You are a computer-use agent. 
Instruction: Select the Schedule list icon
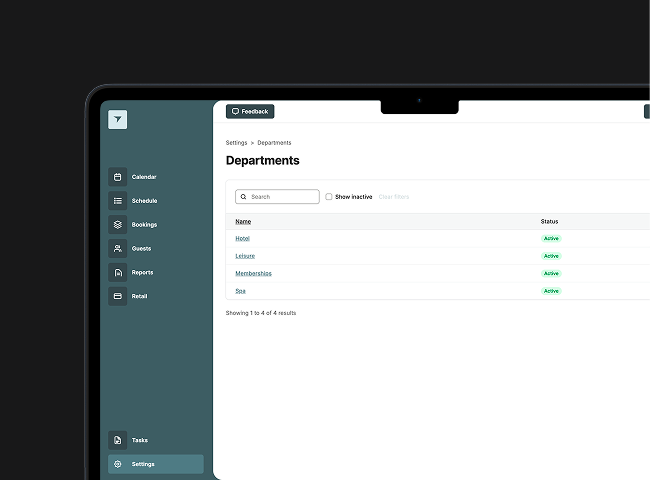click(117, 201)
